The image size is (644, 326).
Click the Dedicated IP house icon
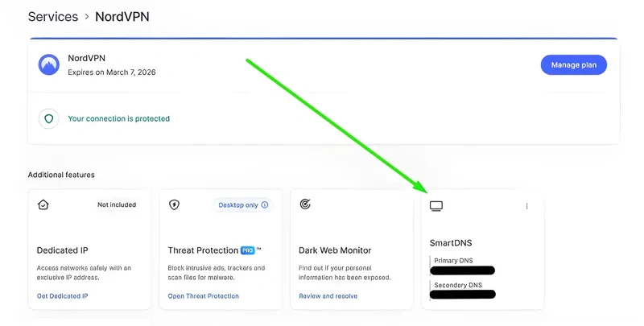(43, 204)
